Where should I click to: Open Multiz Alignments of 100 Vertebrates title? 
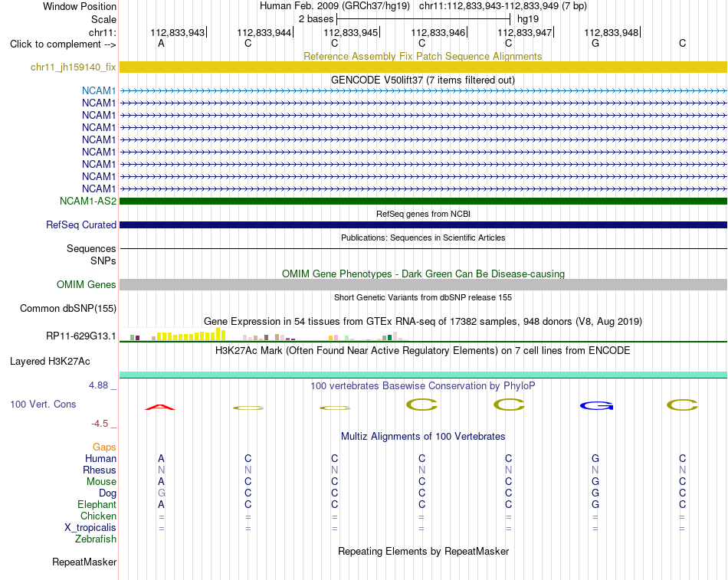click(x=423, y=437)
